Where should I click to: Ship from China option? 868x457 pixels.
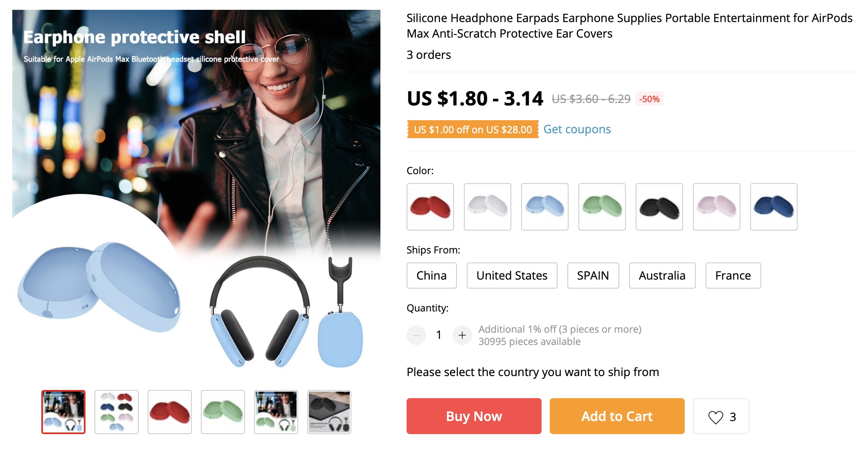pyautogui.click(x=432, y=276)
